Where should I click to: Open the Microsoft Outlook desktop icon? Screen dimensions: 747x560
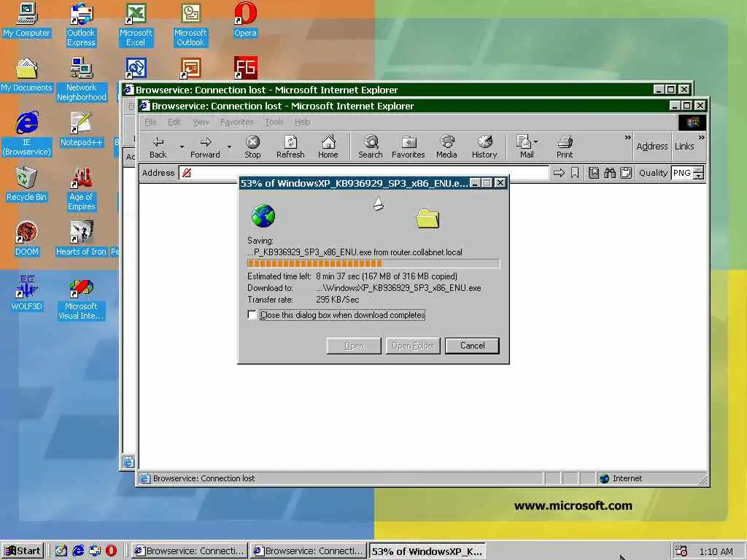190,25
